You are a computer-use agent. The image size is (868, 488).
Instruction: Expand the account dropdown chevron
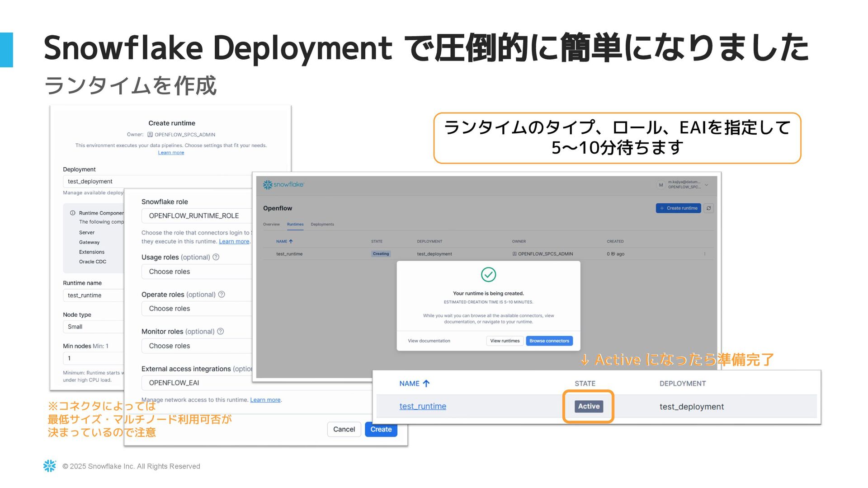click(707, 185)
